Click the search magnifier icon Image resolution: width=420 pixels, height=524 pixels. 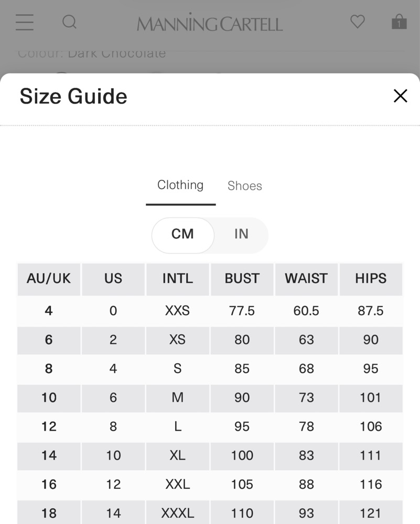(69, 23)
